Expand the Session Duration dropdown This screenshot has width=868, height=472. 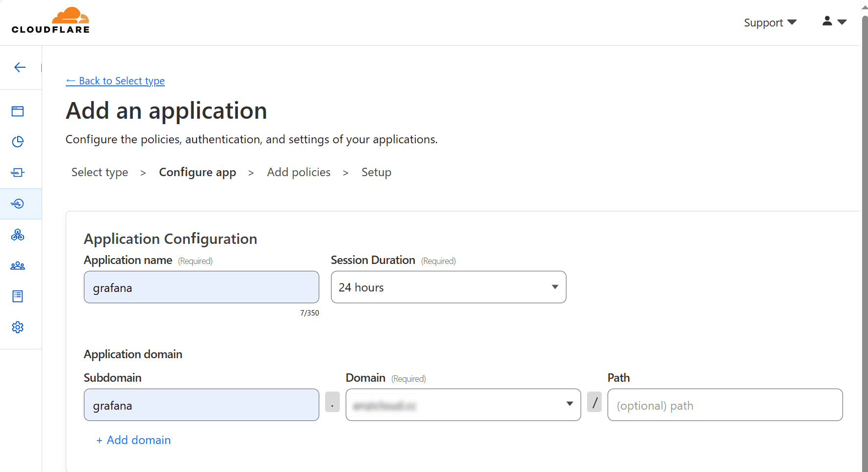pyautogui.click(x=448, y=287)
